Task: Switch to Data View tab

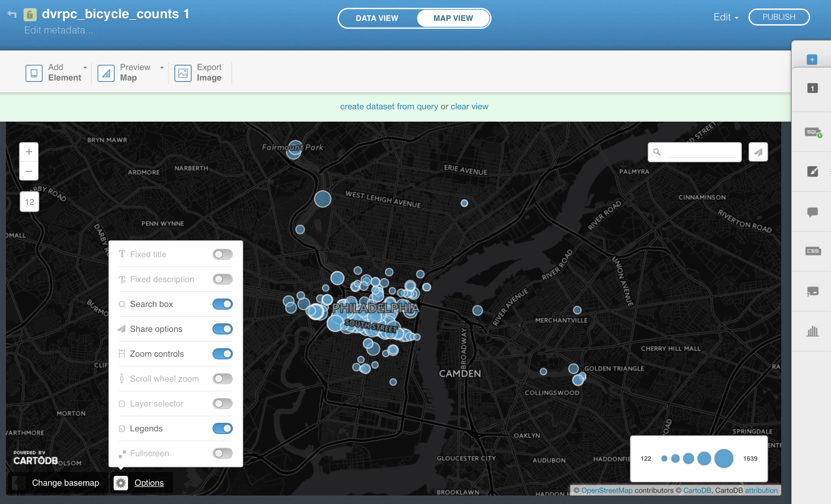Action: 377,18
